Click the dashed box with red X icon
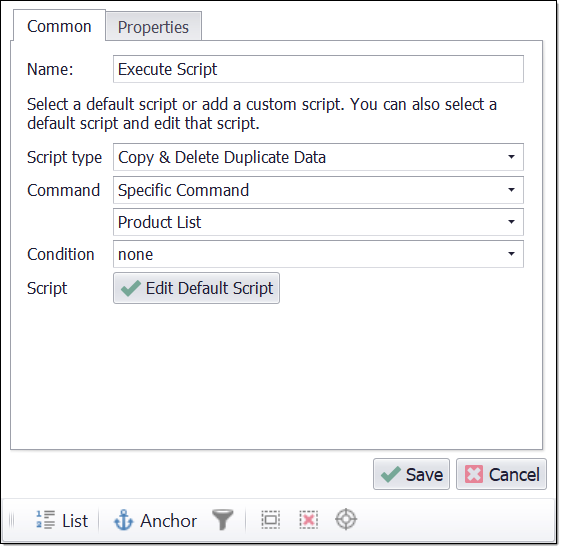The image size is (562, 549). [309, 522]
